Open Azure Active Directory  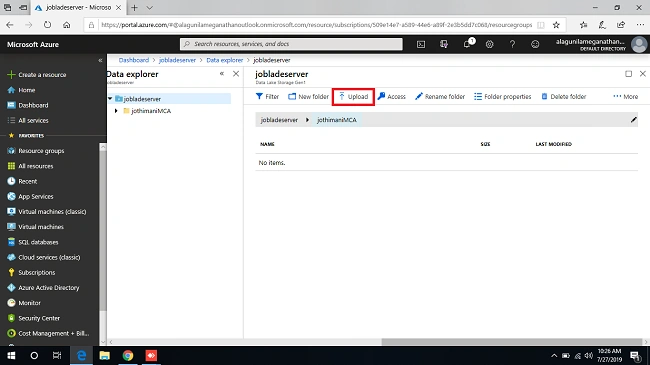(43, 288)
